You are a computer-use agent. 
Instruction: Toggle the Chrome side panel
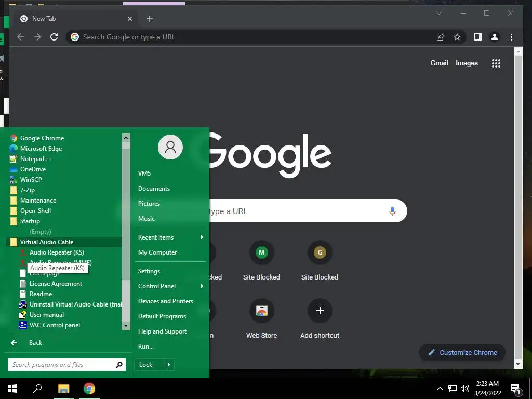[478, 37]
